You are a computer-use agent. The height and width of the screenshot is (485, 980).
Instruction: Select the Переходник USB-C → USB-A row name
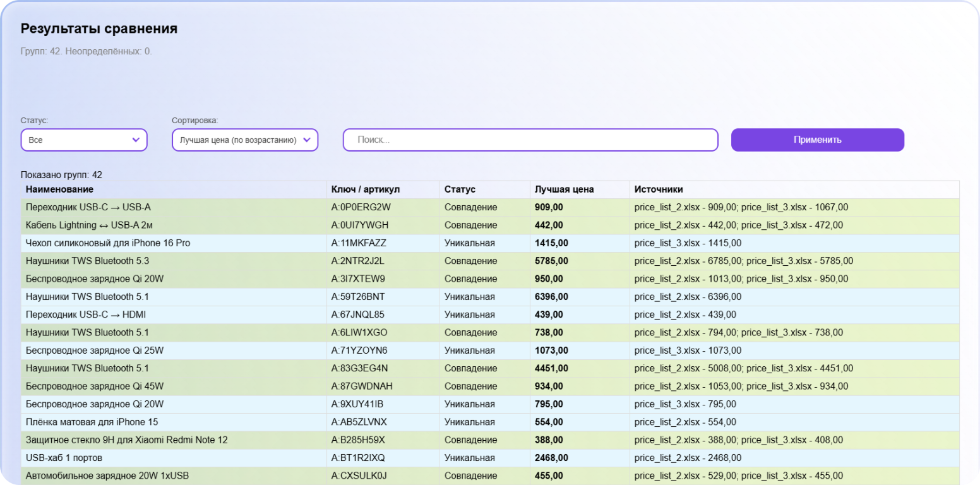click(88, 207)
